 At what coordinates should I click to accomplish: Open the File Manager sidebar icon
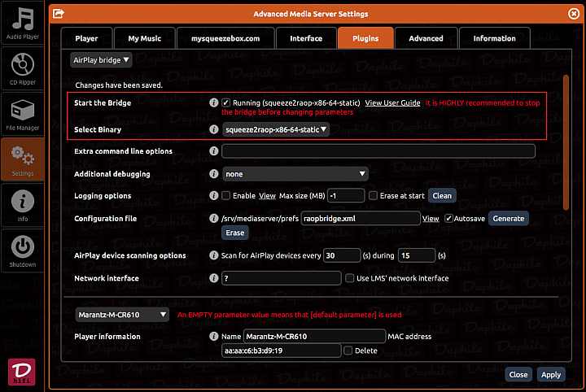point(23,114)
